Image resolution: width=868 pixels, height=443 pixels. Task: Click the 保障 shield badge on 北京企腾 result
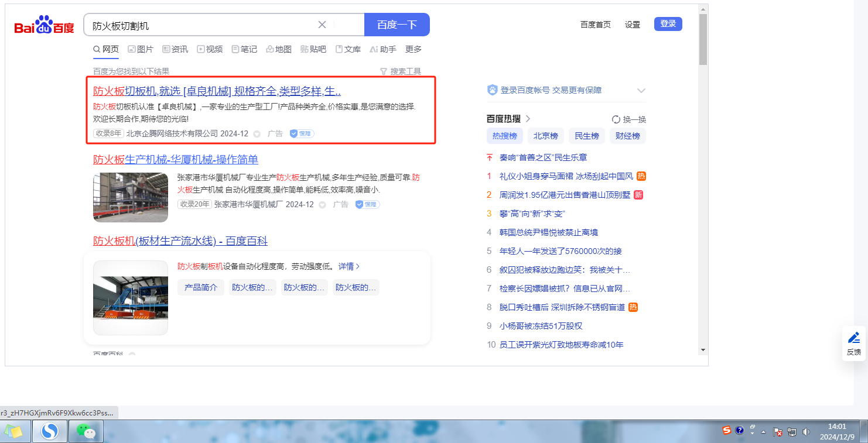302,133
